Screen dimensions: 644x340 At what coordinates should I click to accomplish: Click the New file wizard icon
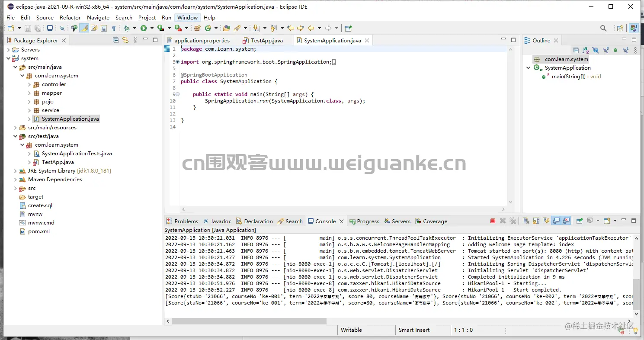11,28
